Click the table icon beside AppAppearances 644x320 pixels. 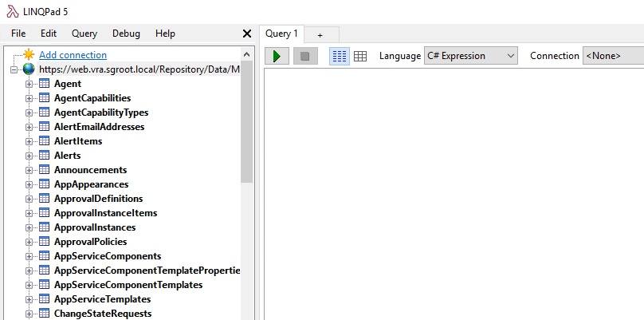click(44, 184)
